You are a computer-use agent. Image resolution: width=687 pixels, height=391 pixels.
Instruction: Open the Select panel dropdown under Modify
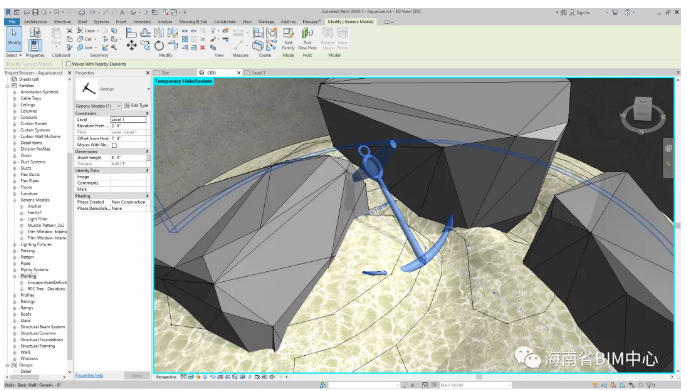point(13,55)
